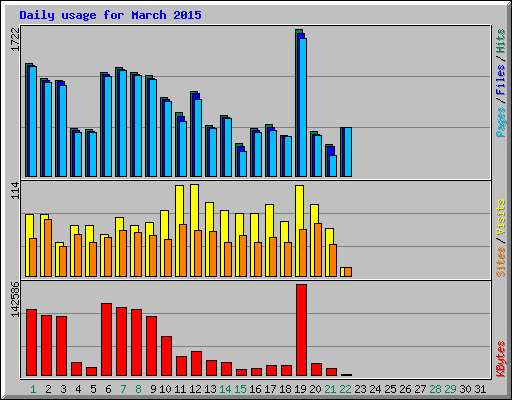Select the red KBytes bar for day 9

151,346
